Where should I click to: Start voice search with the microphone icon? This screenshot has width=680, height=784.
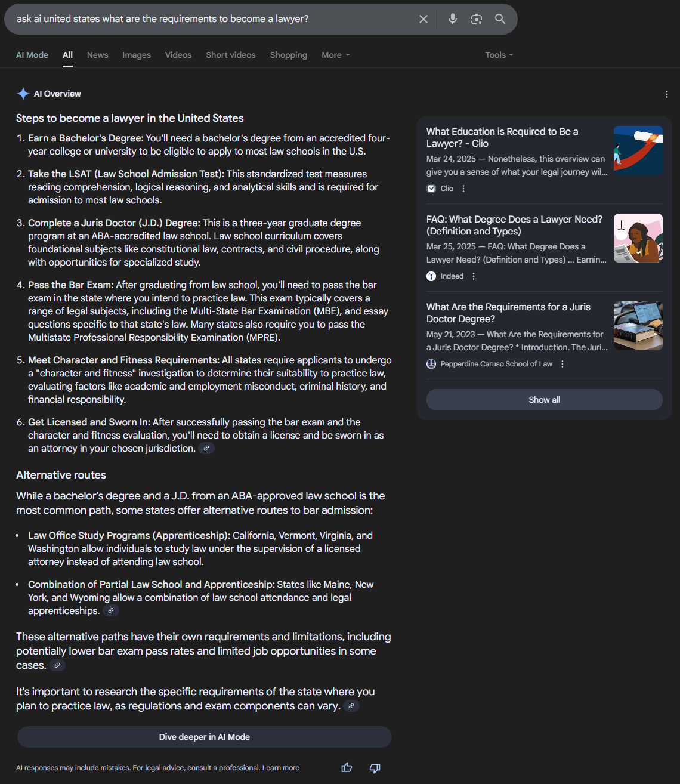coord(453,19)
